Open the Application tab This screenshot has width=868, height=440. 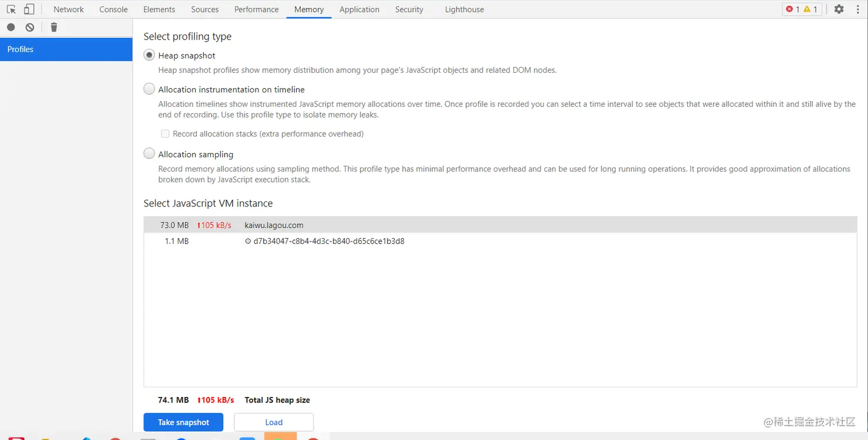point(359,9)
